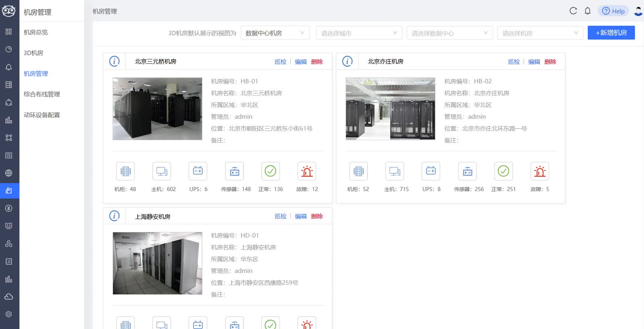Click the +新增机房 button
This screenshot has height=329, width=644.
tap(611, 33)
